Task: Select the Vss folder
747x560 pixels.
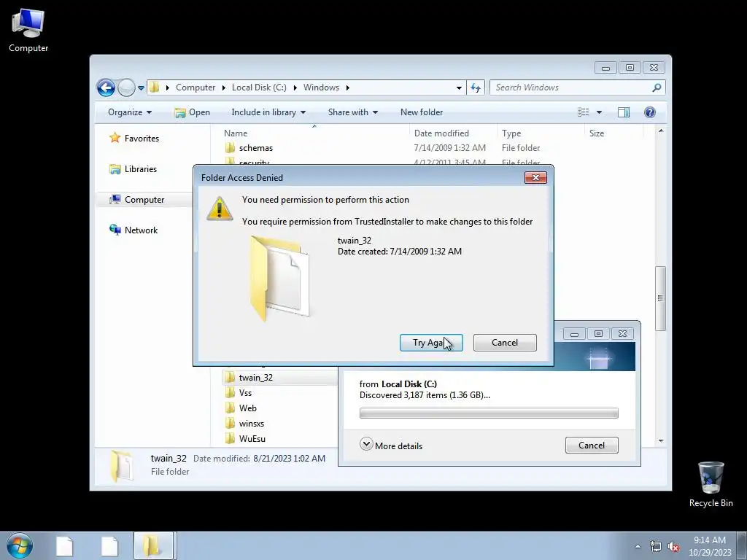Action: pyautogui.click(x=245, y=393)
